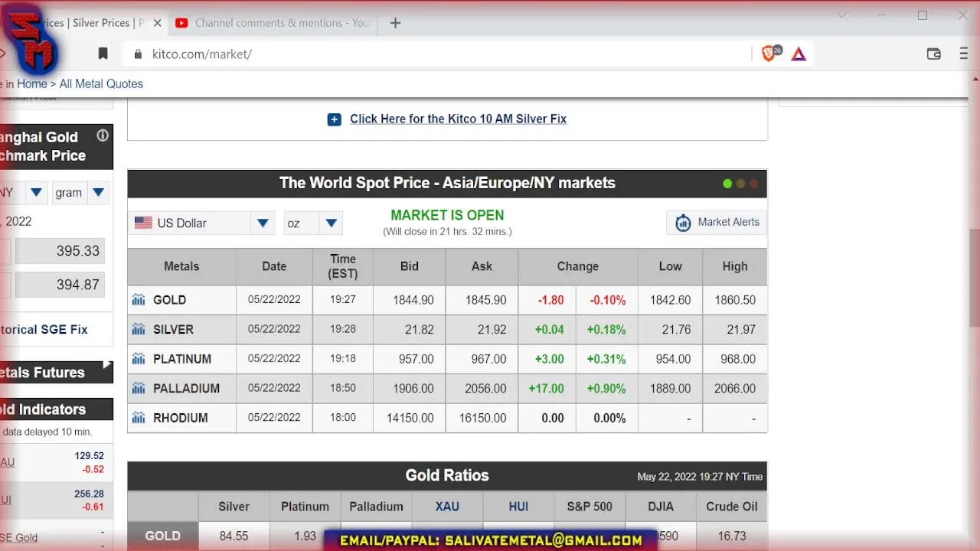The width and height of the screenshot is (980, 551).
Task: Click silver bid price 21.82
Action: pos(419,329)
